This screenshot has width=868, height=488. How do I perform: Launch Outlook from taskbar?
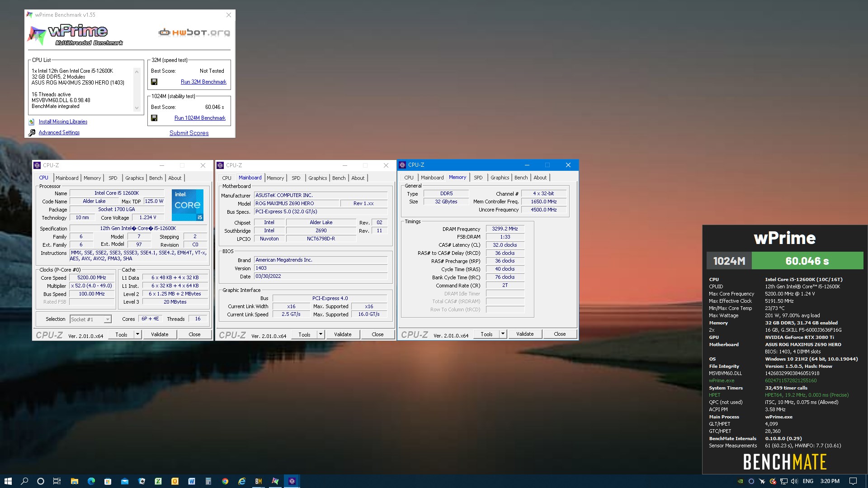point(175,481)
